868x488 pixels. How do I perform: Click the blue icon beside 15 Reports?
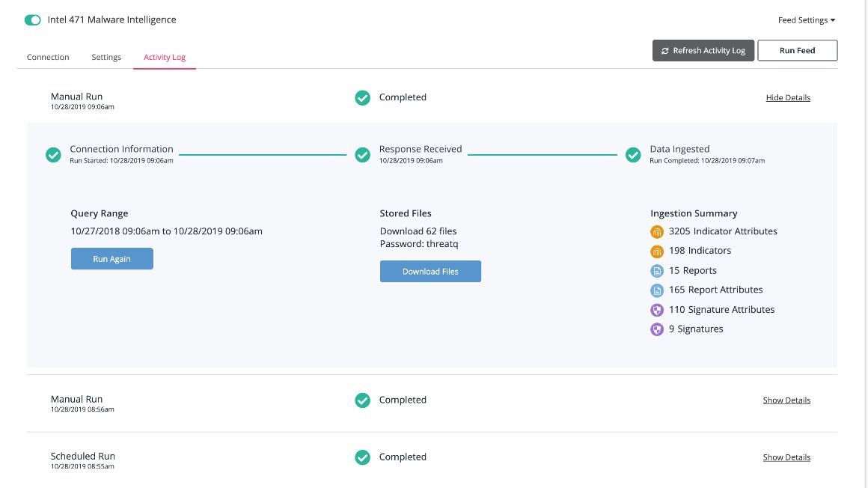[x=657, y=271]
